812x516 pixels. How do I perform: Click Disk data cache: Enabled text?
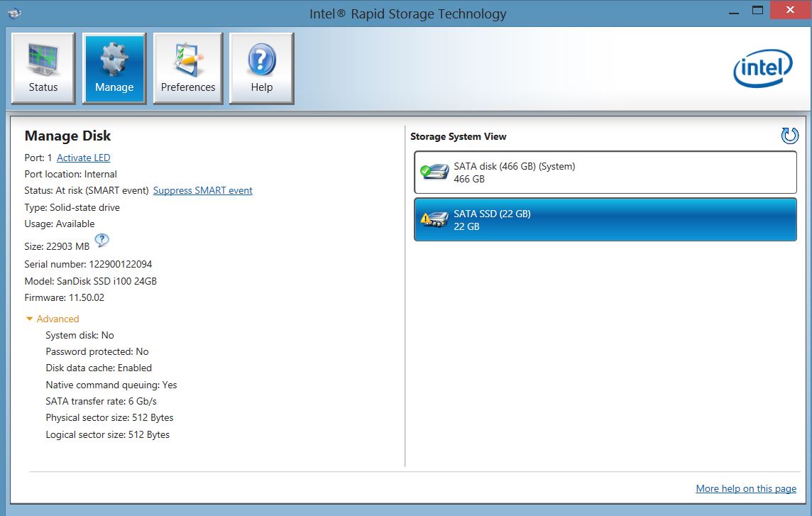pyautogui.click(x=99, y=368)
